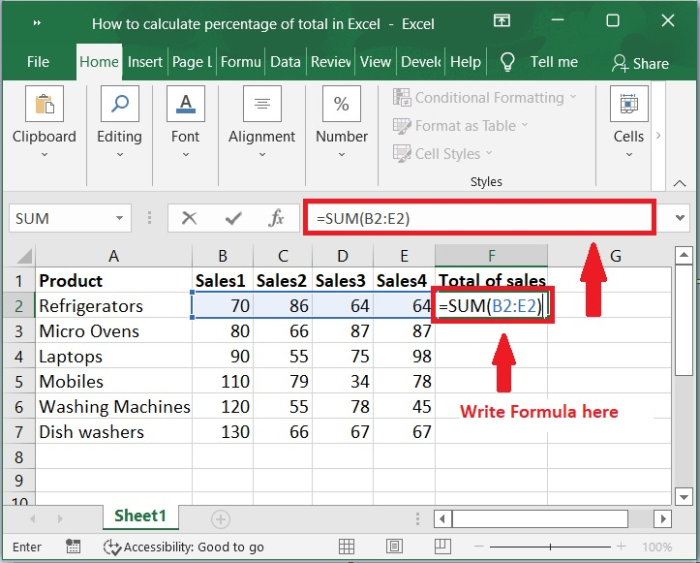Click the 100% zoom level
The image size is (700, 563).
point(657,547)
